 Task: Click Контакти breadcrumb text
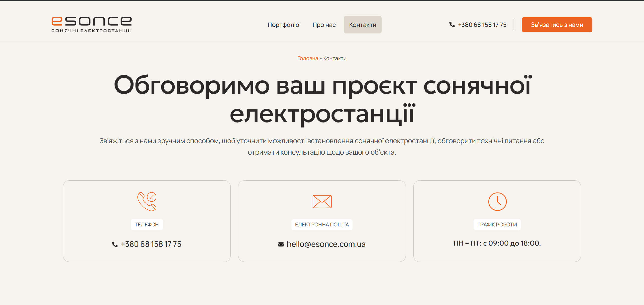[335, 58]
